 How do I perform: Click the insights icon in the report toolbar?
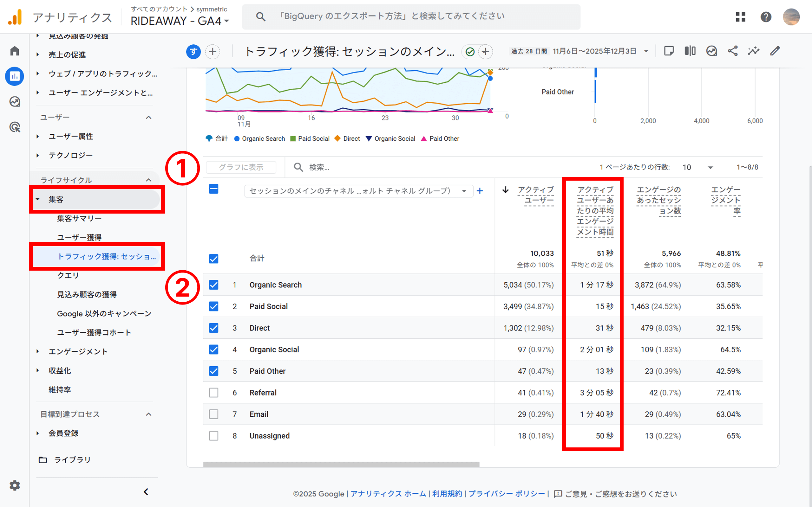(753, 51)
